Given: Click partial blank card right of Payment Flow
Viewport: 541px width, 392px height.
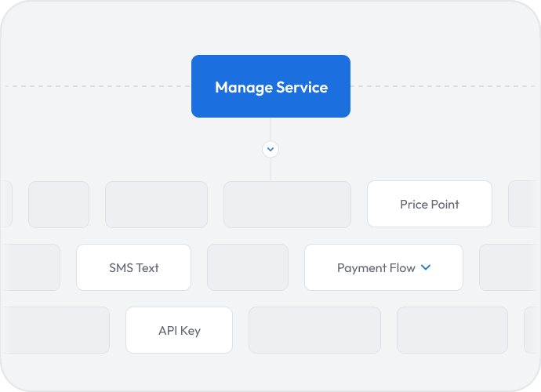Looking at the screenshot, I should tap(510, 267).
